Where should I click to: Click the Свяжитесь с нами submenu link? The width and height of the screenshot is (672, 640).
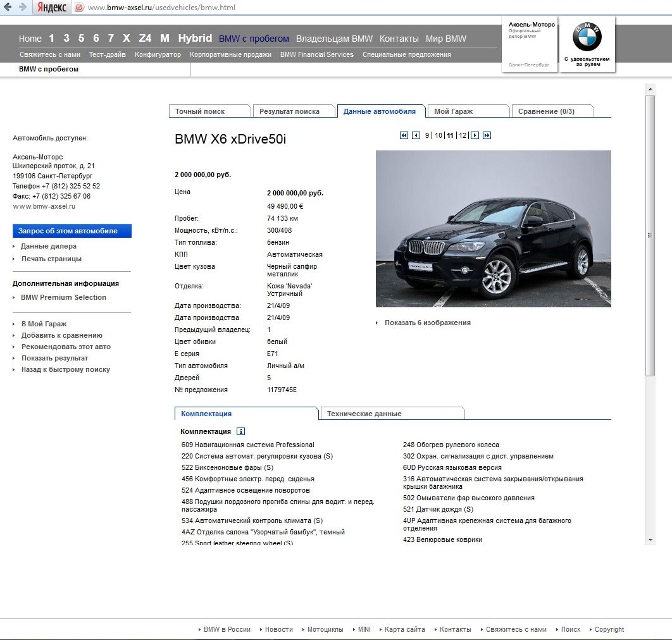click(x=50, y=54)
